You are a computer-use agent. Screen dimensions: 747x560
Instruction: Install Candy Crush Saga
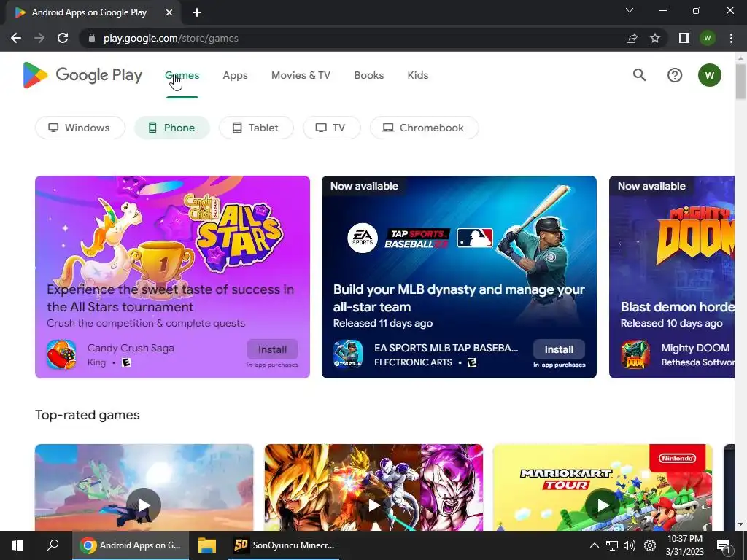click(273, 349)
